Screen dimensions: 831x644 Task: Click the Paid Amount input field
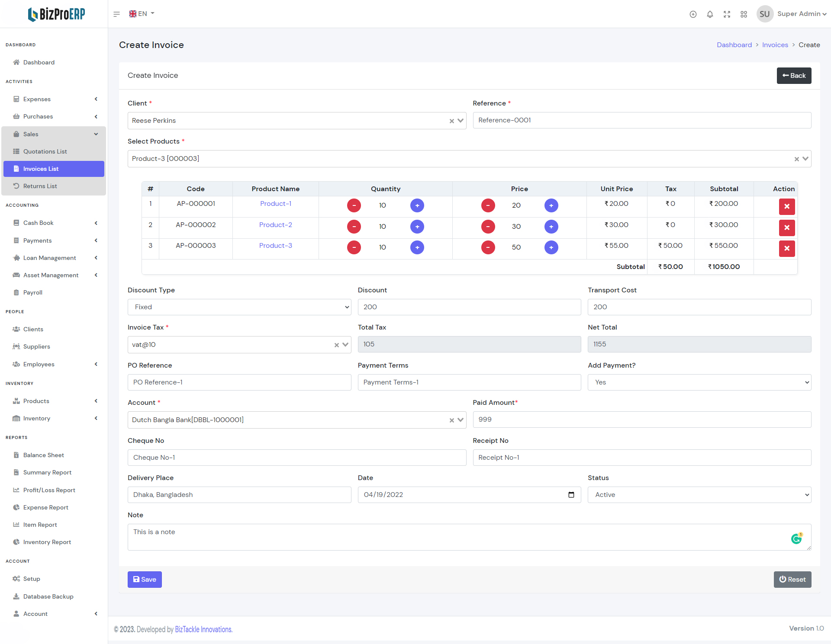(641, 420)
